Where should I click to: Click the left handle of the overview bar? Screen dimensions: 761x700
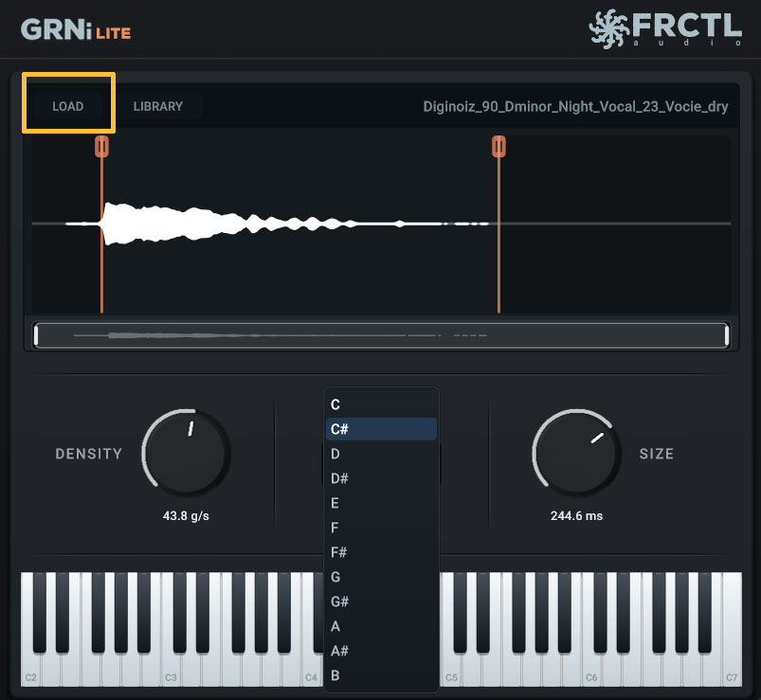coord(36,335)
